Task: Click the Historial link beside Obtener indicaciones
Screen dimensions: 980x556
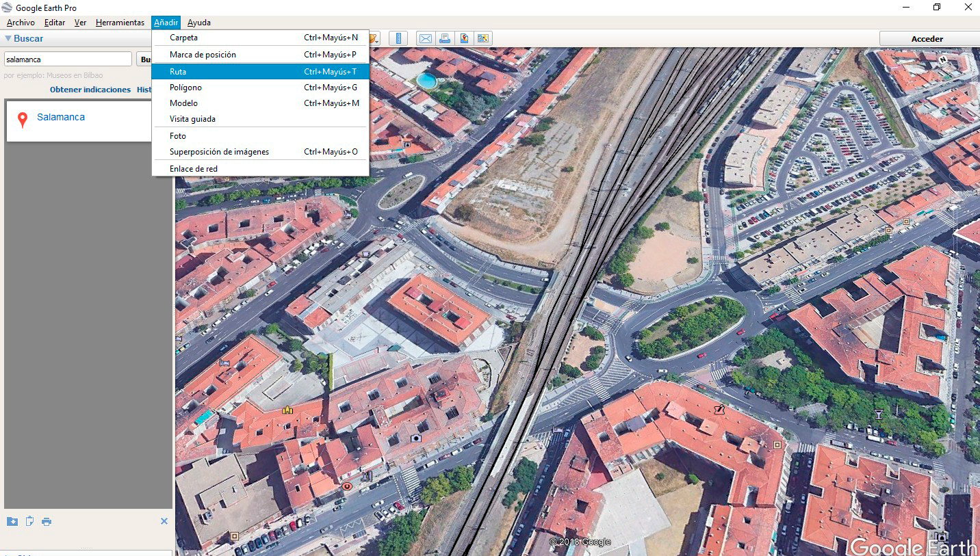Action: point(144,90)
